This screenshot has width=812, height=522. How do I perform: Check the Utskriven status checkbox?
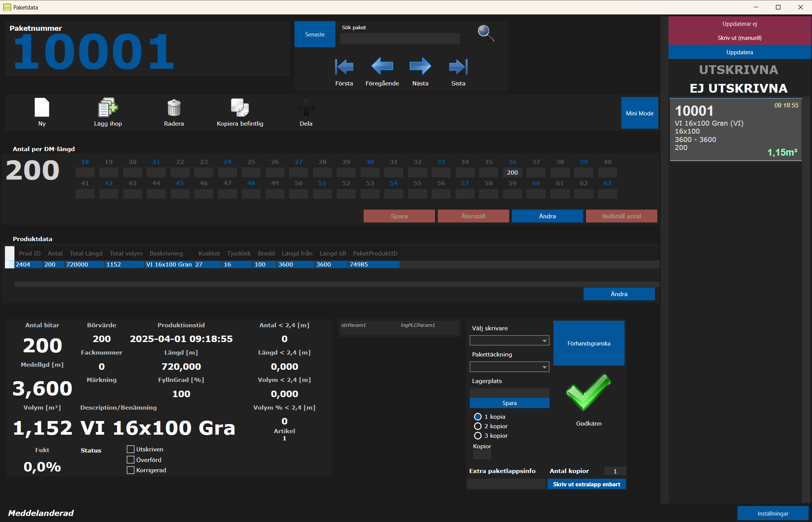(131, 449)
